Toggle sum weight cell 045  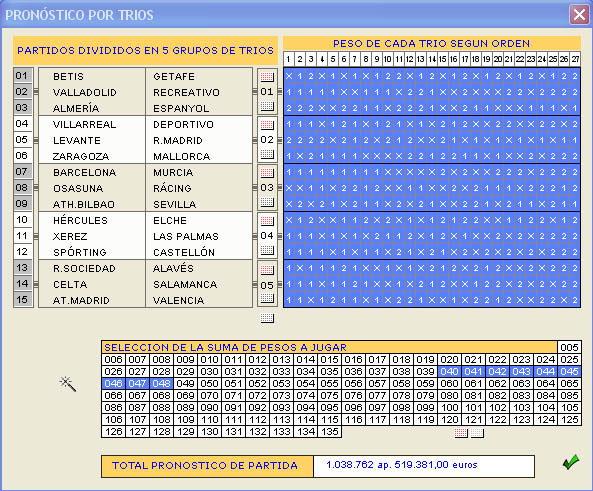coord(569,371)
